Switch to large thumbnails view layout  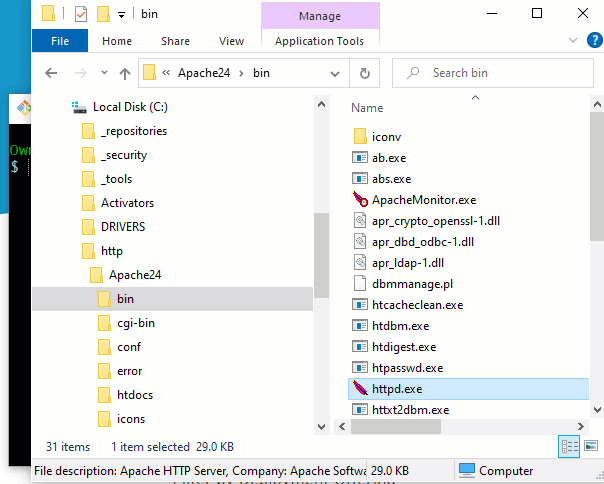(589, 447)
